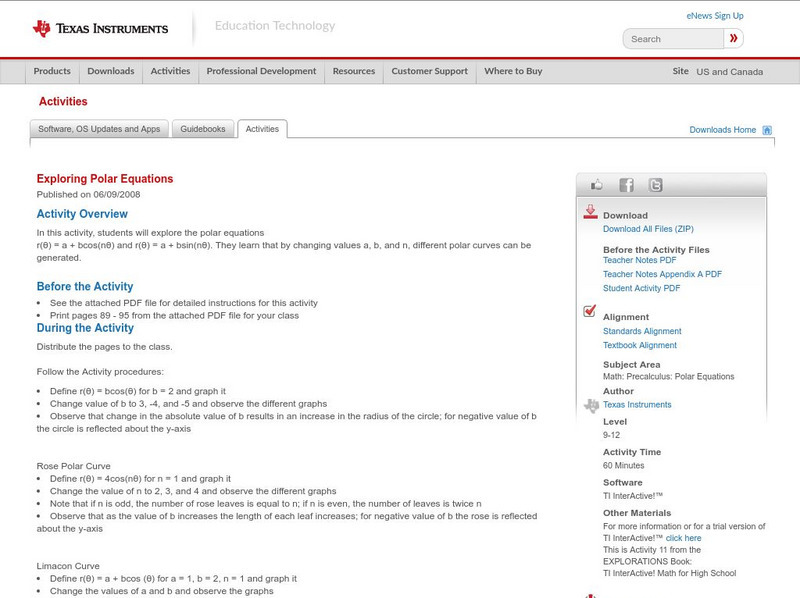Open the Customer Support menu
Viewport: 800px width, 598px height.
pyautogui.click(x=430, y=71)
